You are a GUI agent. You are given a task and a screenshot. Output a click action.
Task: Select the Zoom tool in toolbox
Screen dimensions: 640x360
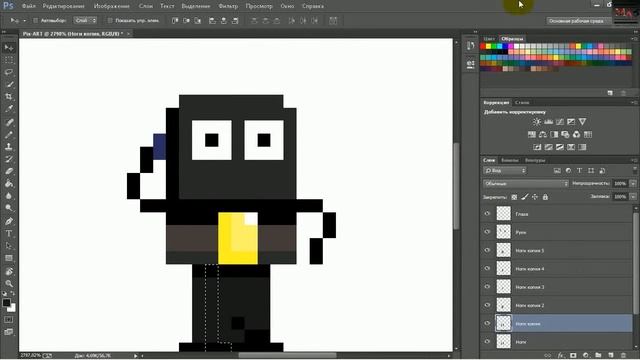click(x=9, y=283)
